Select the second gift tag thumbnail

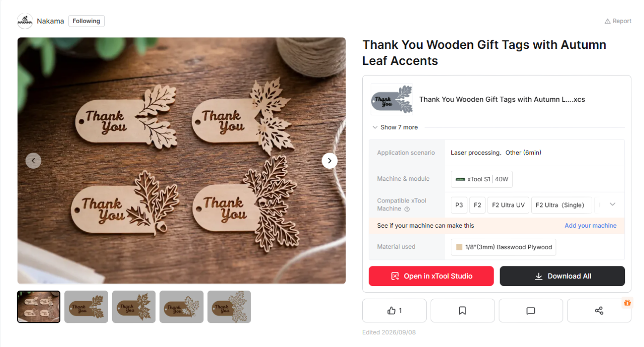point(86,307)
